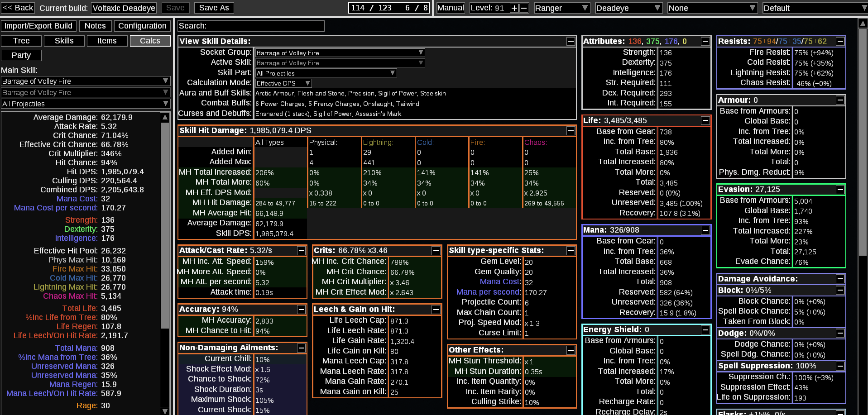The image size is (868, 415).
Task: Open the sidebar Main Skill dropdown
Action: [86, 81]
